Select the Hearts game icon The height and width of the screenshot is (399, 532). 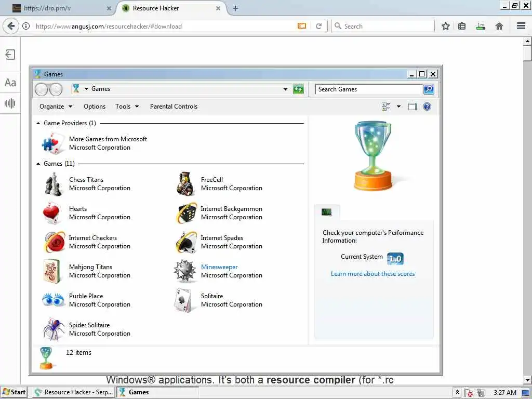tap(52, 213)
